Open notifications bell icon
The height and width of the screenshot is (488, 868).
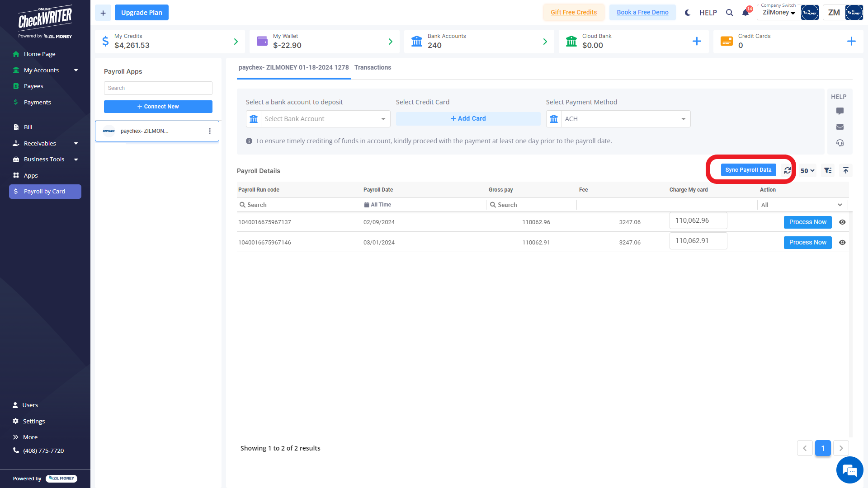(745, 13)
